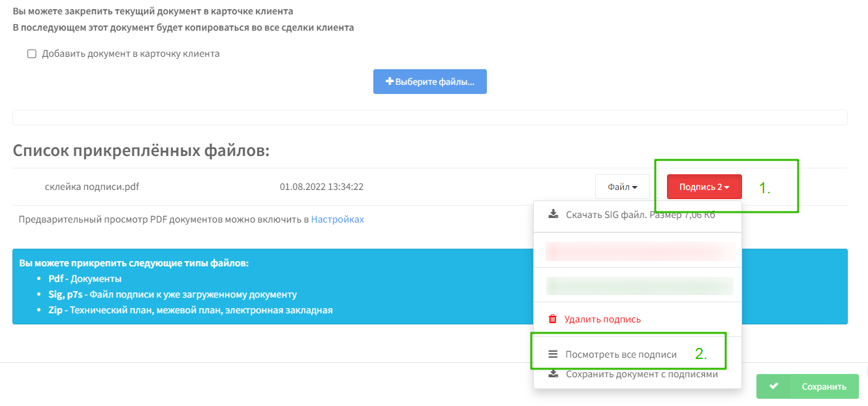
Task: Select "Удалить подпись" menu entry
Action: click(x=600, y=319)
